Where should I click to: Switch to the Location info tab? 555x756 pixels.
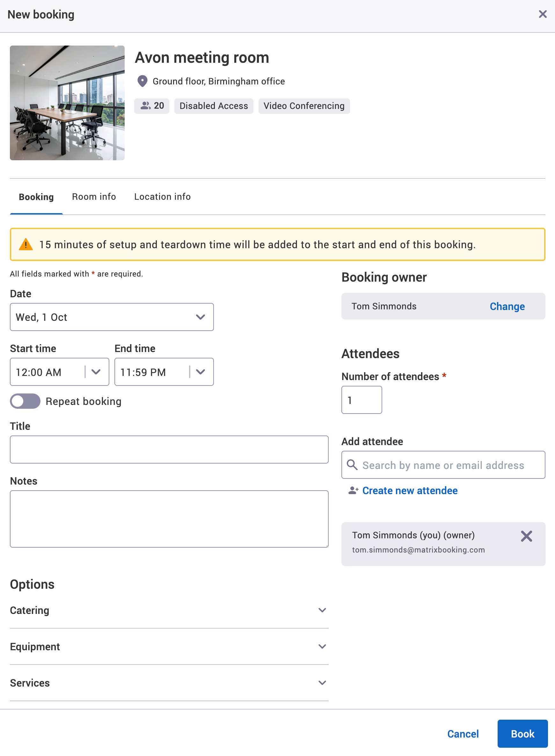[x=162, y=196]
